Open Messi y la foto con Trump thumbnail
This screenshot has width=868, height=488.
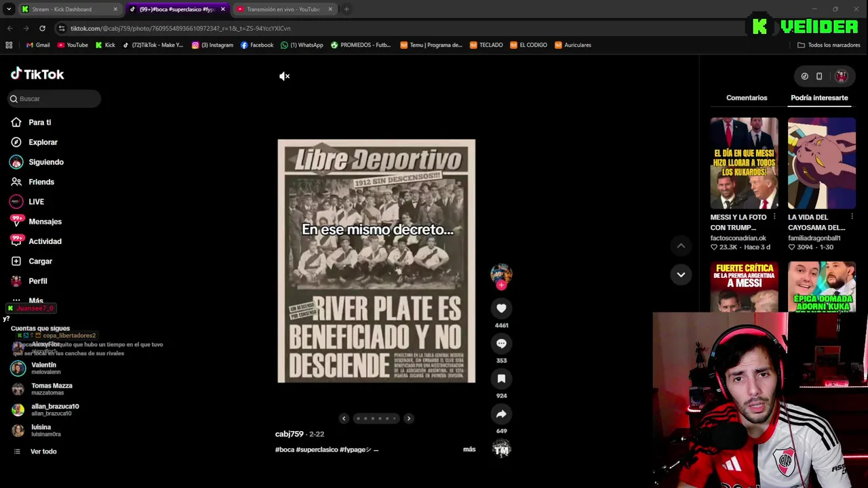tap(744, 163)
